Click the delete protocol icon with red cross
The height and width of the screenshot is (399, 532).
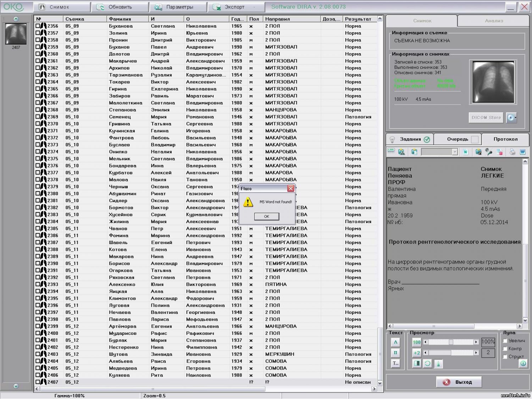[x=500, y=152]
